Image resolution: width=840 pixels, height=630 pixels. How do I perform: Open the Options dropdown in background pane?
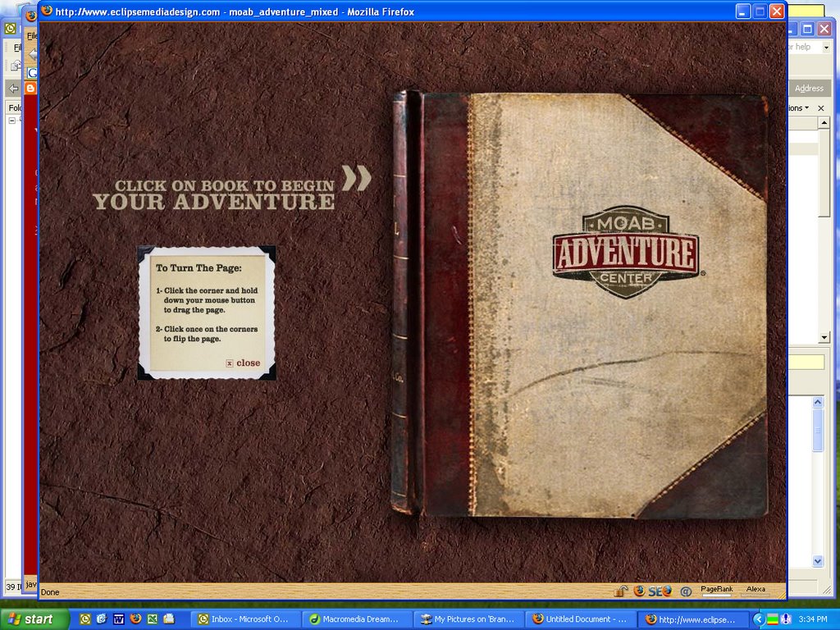pos(798,108)
